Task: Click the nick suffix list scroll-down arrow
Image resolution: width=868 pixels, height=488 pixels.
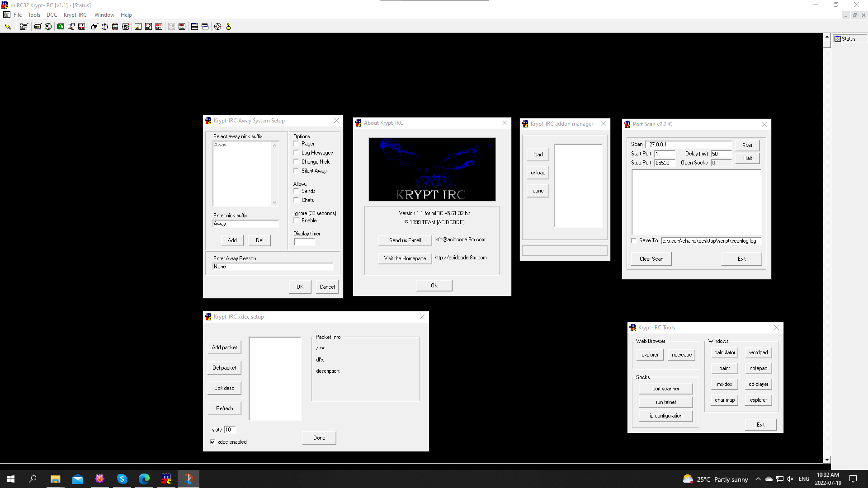Action: (274, 202)
